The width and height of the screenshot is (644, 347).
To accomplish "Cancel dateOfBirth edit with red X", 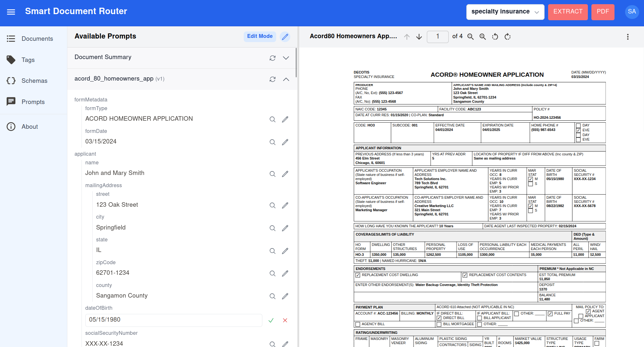I will point(285,320).
